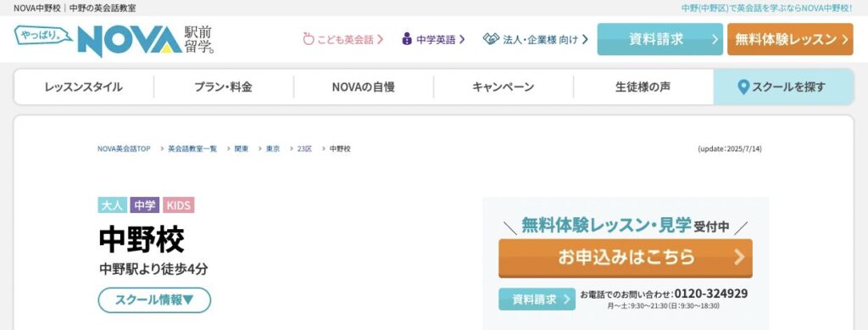Click the arrow on the orange お申込みはこちら button
Image resolution: width=868 pixels, height=330 pixels.
(739, 257)
